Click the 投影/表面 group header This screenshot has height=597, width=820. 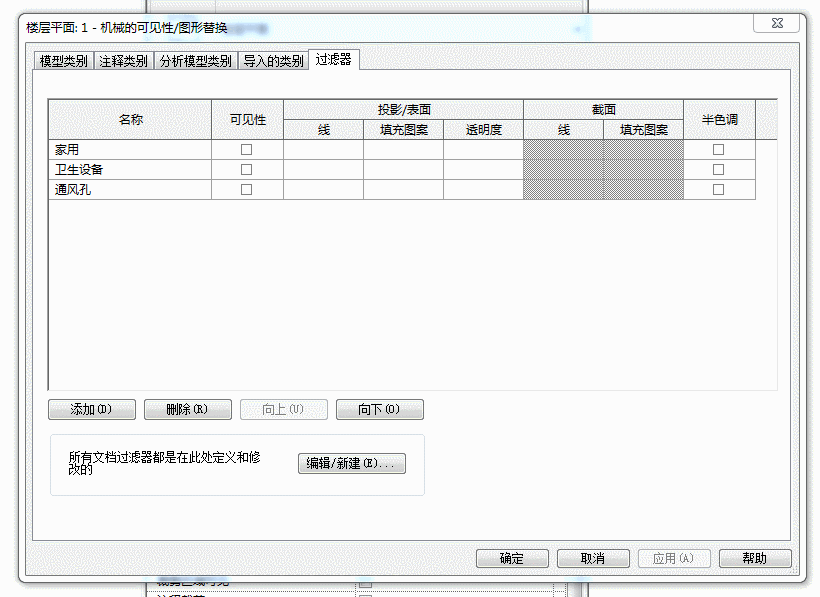coord(404,110)
